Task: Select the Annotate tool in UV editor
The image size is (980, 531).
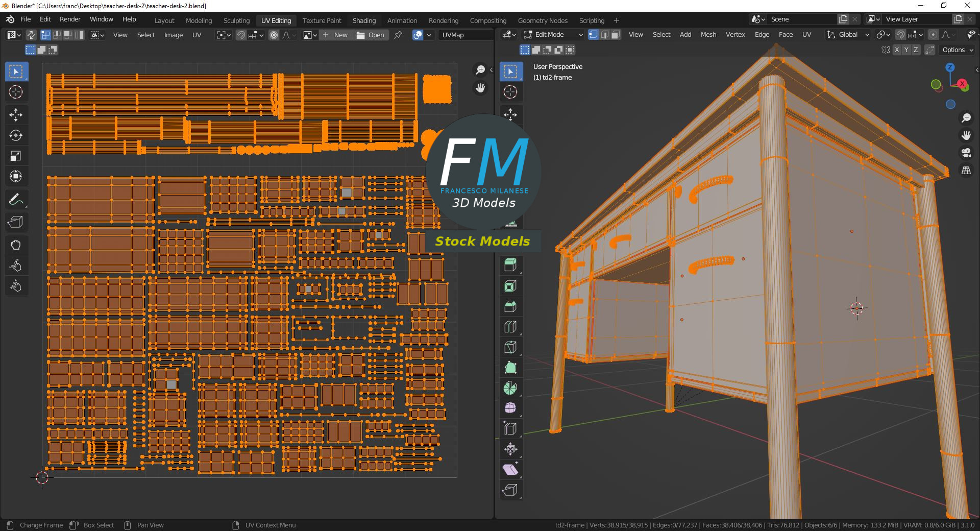Action: pyautogui.click(x=16, y=200)
